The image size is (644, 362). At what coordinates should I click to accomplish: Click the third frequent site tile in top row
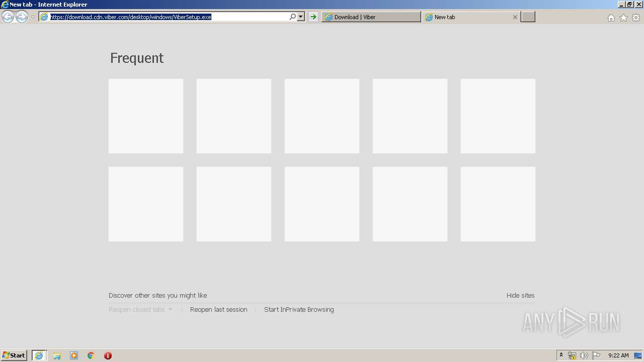[x=322, y=116]
